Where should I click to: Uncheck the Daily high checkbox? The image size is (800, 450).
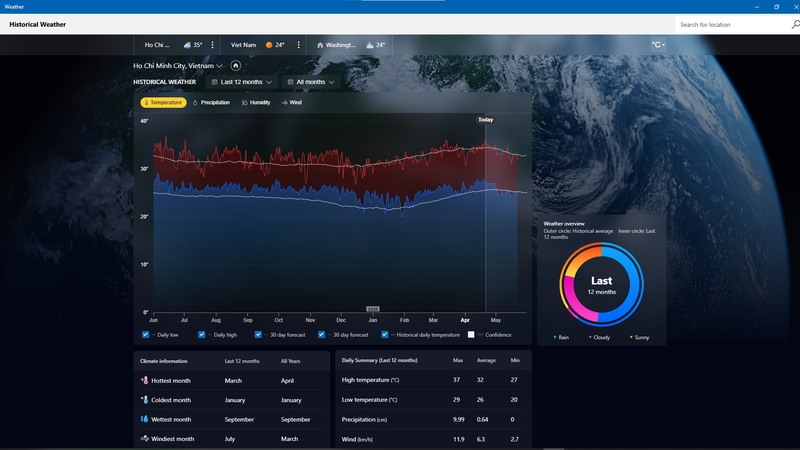point(202,335)
